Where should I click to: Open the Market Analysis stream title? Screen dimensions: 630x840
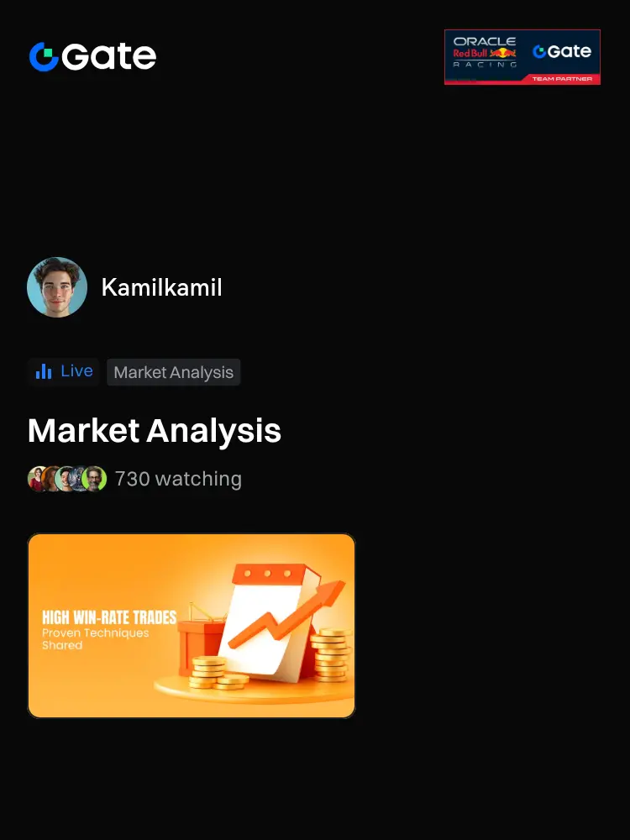click(x=155, y=431)
